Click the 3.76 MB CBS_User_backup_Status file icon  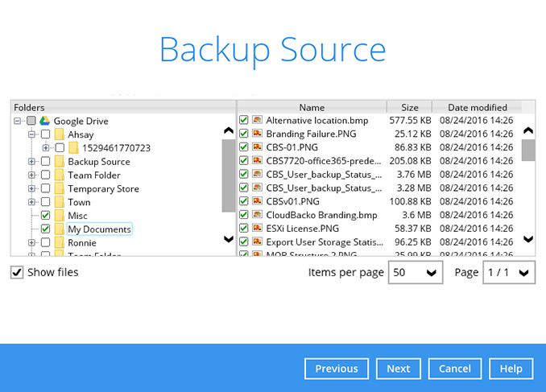pyautogui.click(x=257, y=174)
